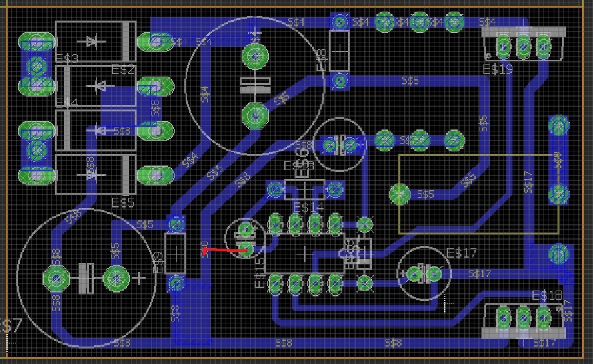Select the upper pad of the E$9 component
Viewport: 593px width, 364px height.
(x=176, y=224)
